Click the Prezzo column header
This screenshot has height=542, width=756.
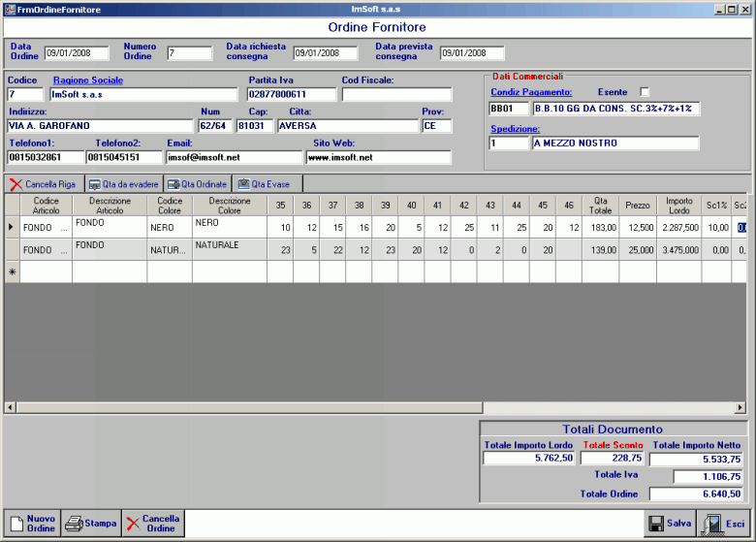click(x=638, y=206)
